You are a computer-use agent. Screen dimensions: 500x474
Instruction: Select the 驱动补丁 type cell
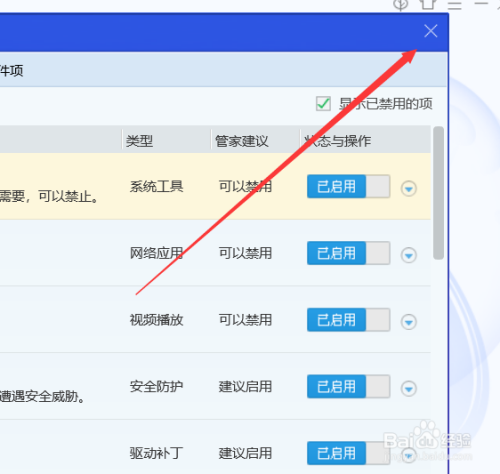(x=156, y=453)
